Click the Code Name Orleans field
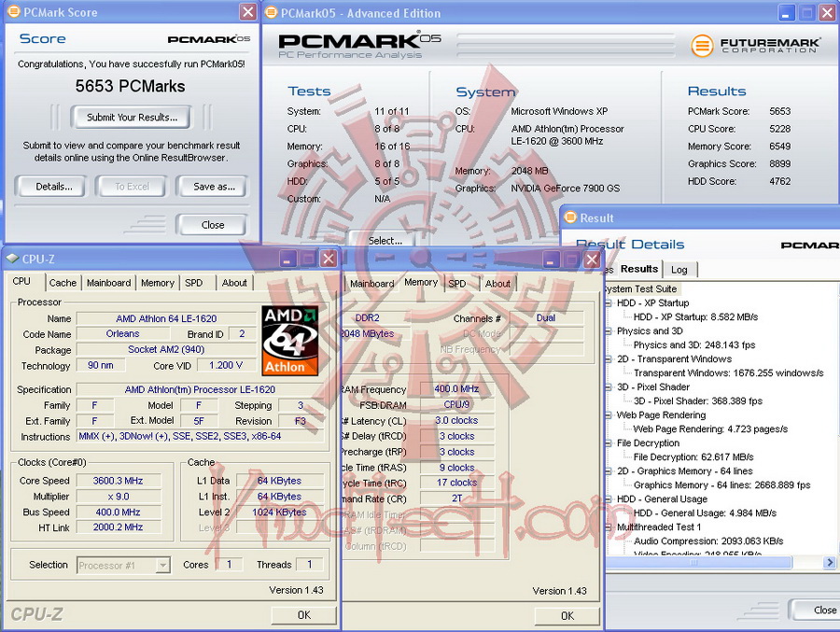This screenshot has width=840, height=632. (x=122, y=333)
